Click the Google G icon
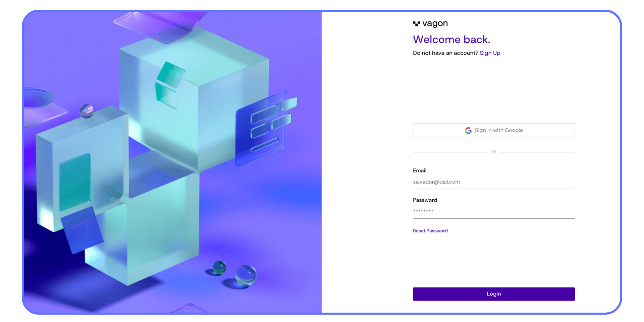This screenshot has width=644, height=322. pyautogui.click(x=468, y=130)
